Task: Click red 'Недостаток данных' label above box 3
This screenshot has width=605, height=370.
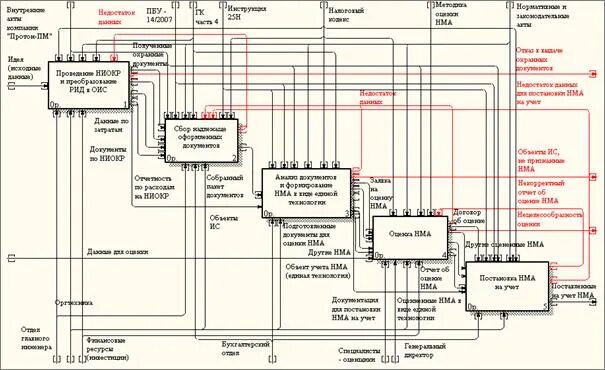Action: (378, 98)
